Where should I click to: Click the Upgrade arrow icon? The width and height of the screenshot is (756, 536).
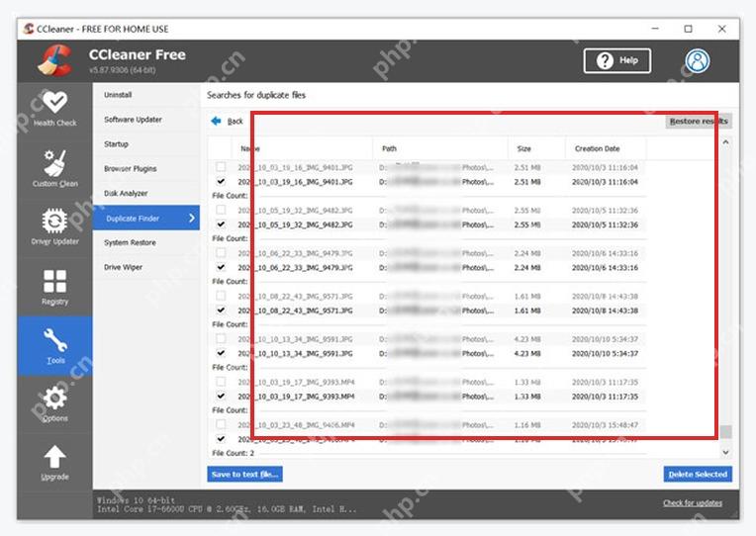pos(54,457)
